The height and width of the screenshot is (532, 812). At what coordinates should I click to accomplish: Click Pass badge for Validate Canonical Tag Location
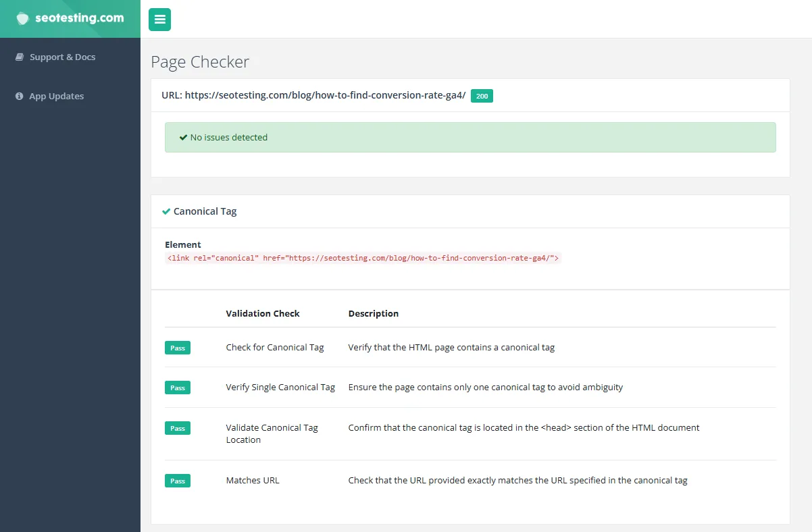click(178, 428)
